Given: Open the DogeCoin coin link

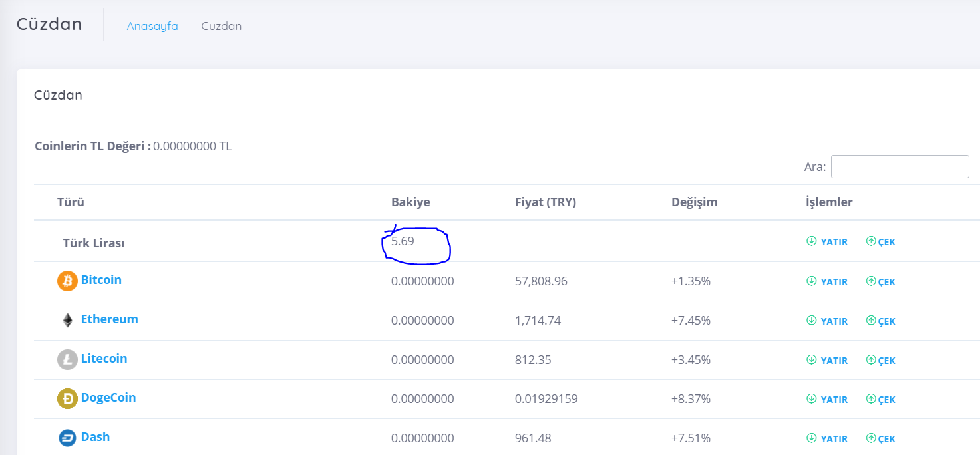Looking at the screenshot, I should tap(108, 398).
